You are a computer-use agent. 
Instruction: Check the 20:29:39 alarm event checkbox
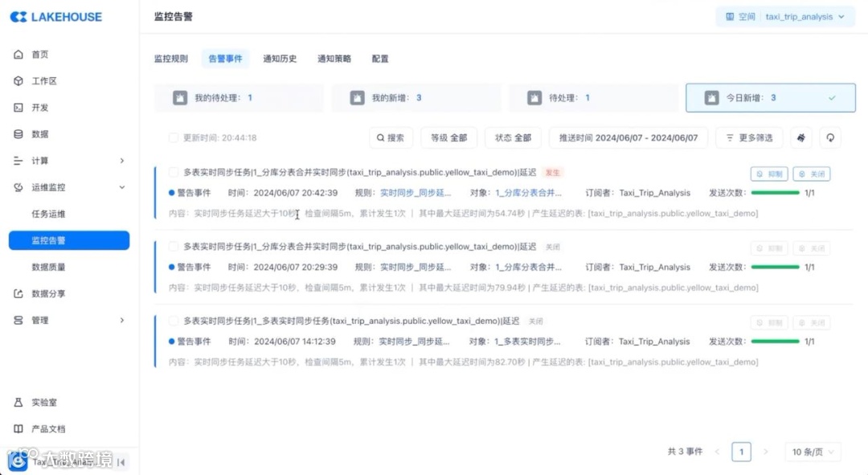tap(174, 247)
